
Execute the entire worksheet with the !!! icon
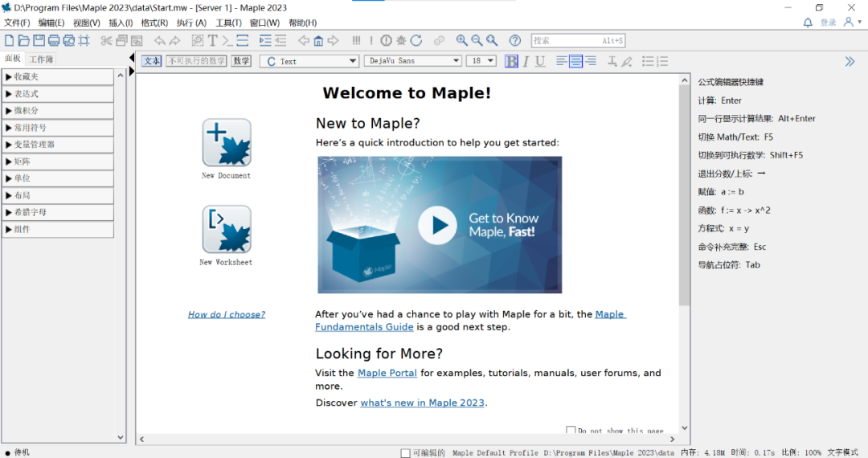[x=357, y=40]
